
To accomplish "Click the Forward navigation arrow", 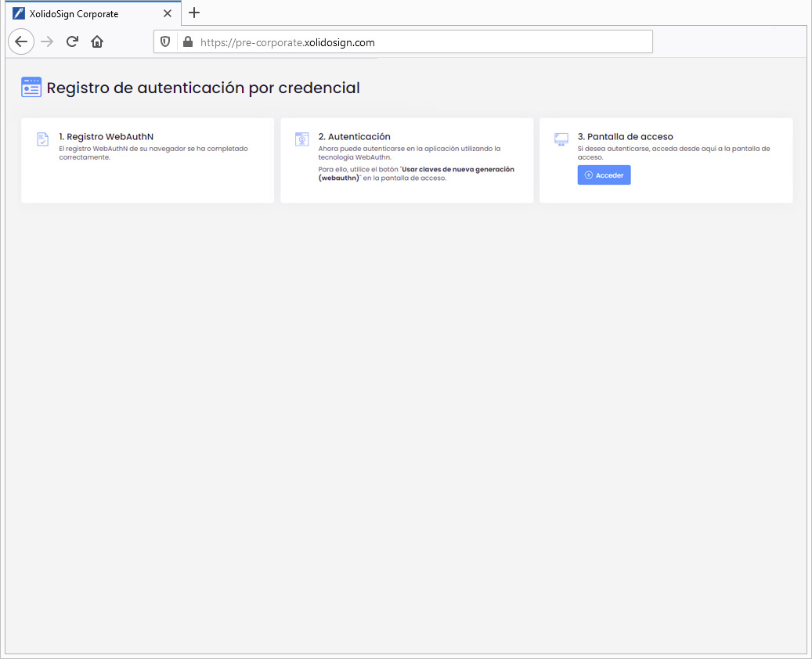I will point(47,41).
